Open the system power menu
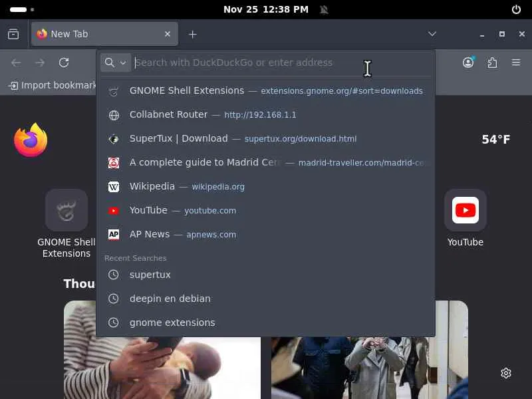The height and width of the screenshot is (399, 532). point(516,9)
